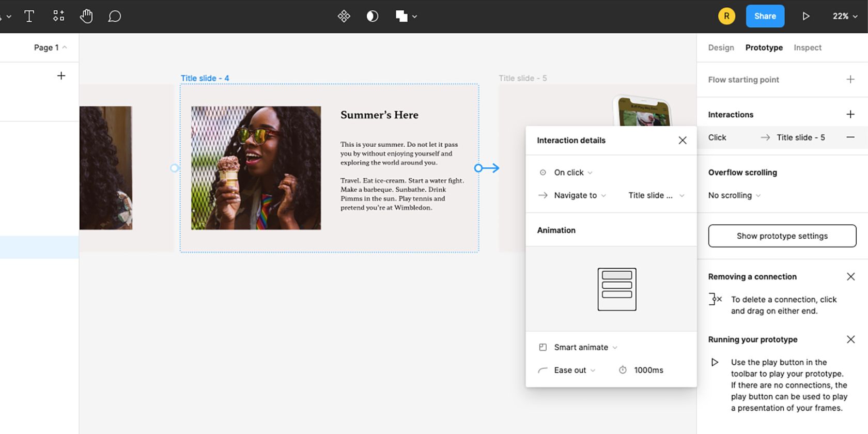Open the Ease out easing dropdown

(x=575, y=370)
